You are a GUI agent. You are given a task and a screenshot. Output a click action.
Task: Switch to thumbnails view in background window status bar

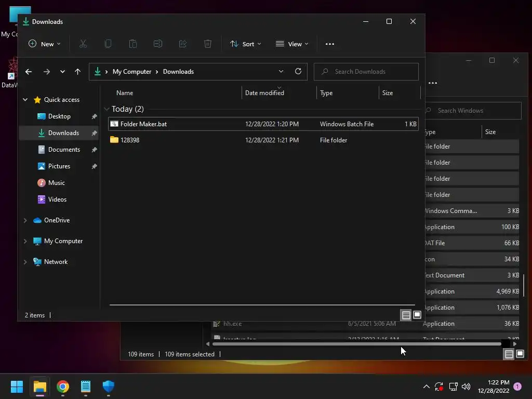[520, 354]
